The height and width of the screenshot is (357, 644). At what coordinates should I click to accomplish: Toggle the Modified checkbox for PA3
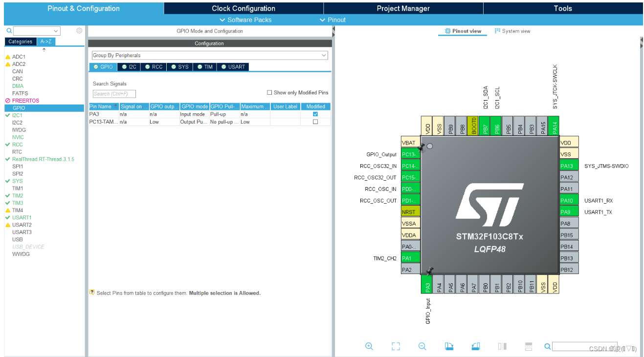(x=315, y=114)
